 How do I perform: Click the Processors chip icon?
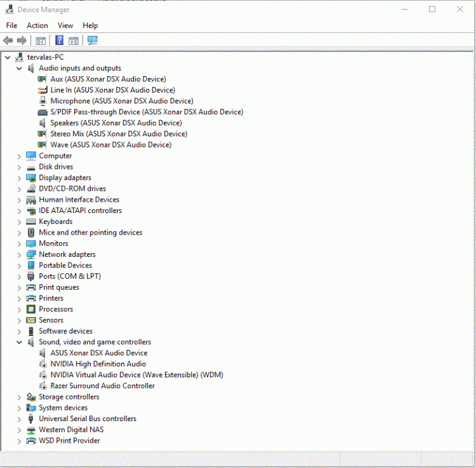[x=31, y=309]
